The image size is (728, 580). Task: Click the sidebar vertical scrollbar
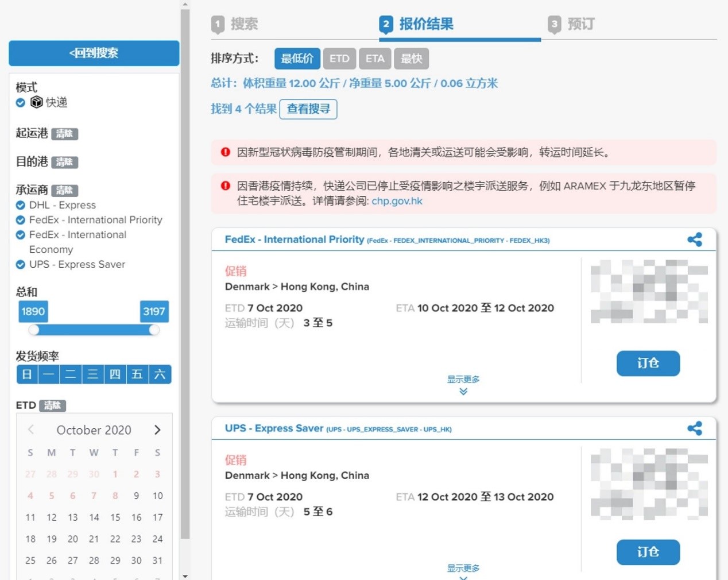tap(185, 274)
